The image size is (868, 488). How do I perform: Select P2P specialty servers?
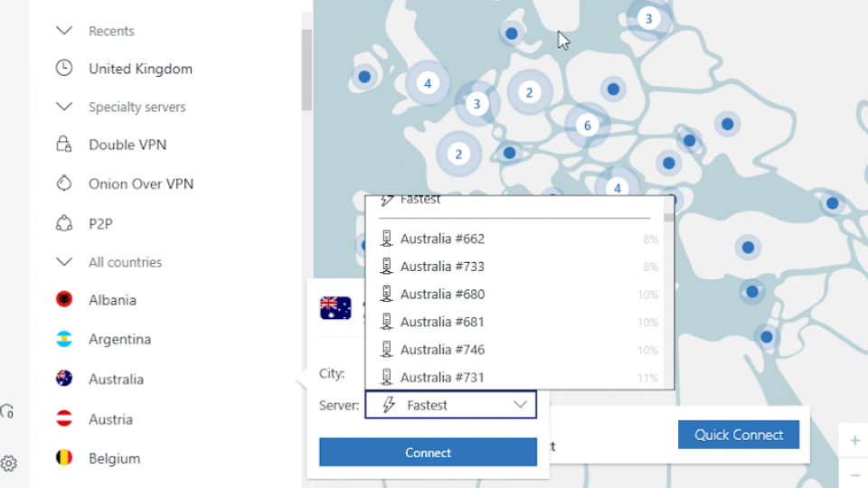coord(100,223)
